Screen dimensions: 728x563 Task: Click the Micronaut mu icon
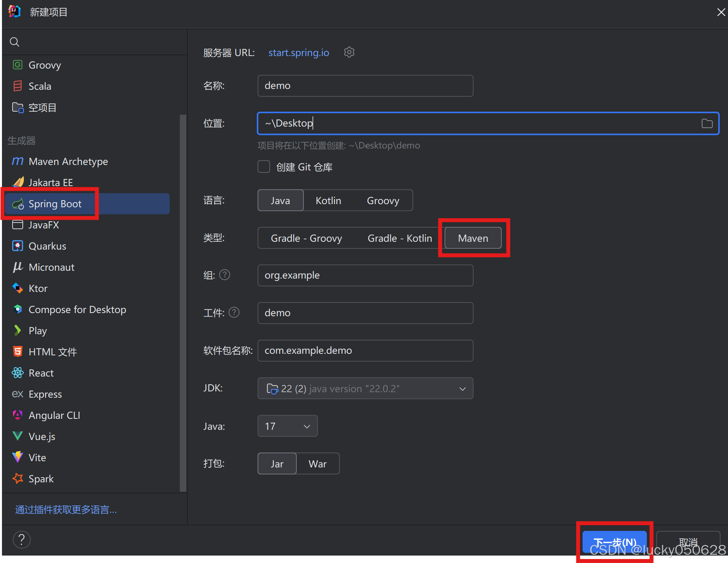point(18,267)
